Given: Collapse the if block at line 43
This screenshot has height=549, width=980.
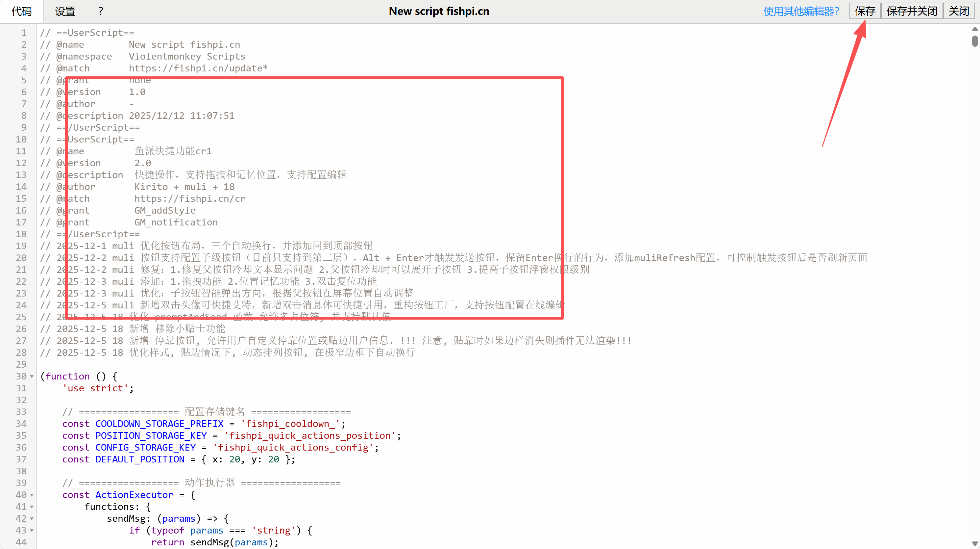Looking at the screenshot, I should coord(32,530).
